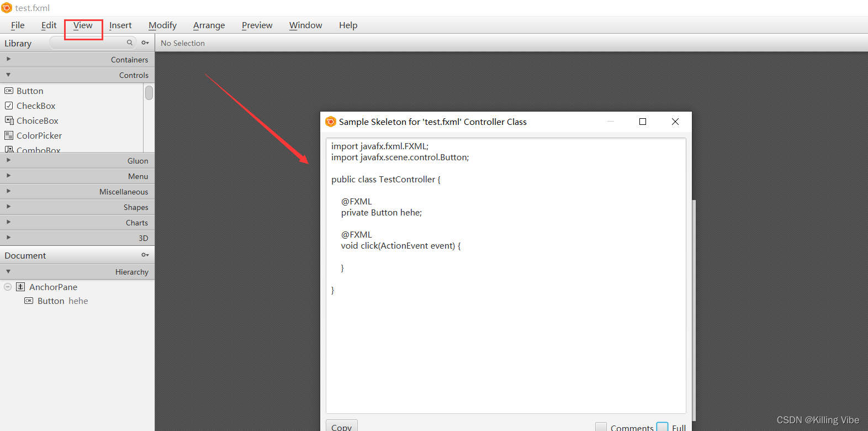Image resolution: width=868 pixels, height=431 pixels.
Task: Click the Button hehe icon in Hierarchy
Action: (x=29, y=301)
